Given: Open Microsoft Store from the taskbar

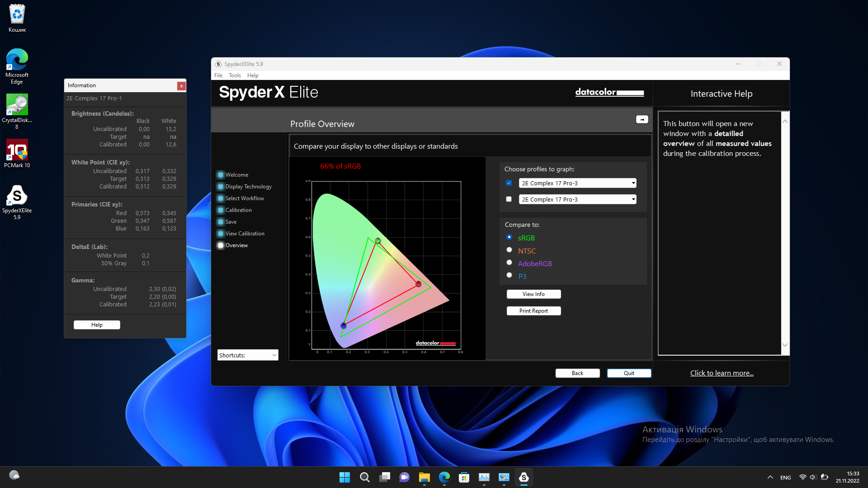Looking at the screenshot, I should click(464, 477).
